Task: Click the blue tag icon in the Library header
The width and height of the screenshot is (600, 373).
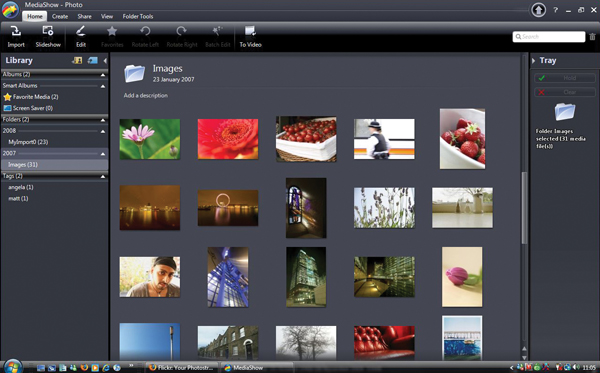Action: [x=93, y=60]
